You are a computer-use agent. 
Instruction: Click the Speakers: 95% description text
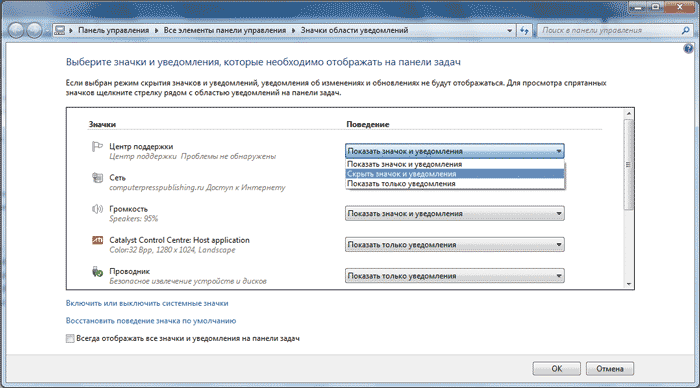tap(133, 219)
